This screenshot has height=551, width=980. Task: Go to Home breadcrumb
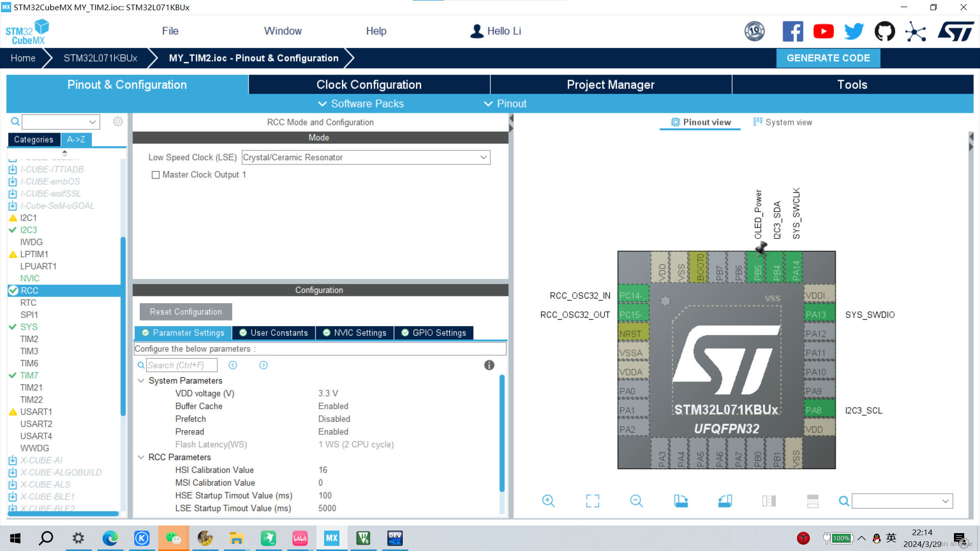click(23, 58)
